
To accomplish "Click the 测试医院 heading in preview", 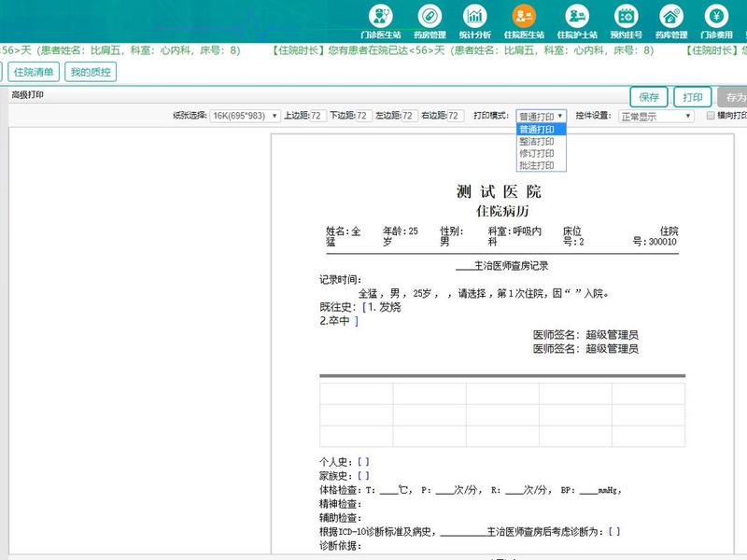I will [x=499, y=192].
